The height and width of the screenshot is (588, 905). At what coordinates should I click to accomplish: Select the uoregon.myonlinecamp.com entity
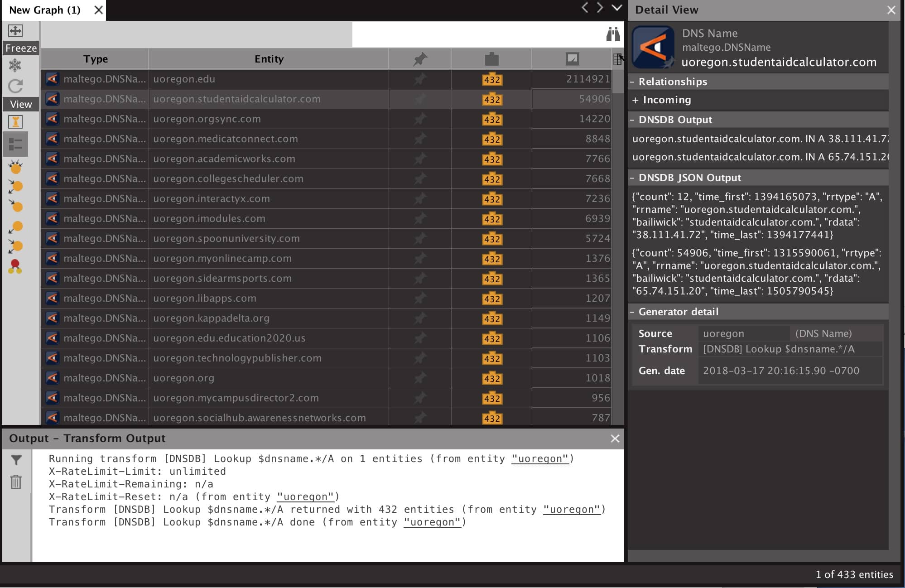(222, 258)
